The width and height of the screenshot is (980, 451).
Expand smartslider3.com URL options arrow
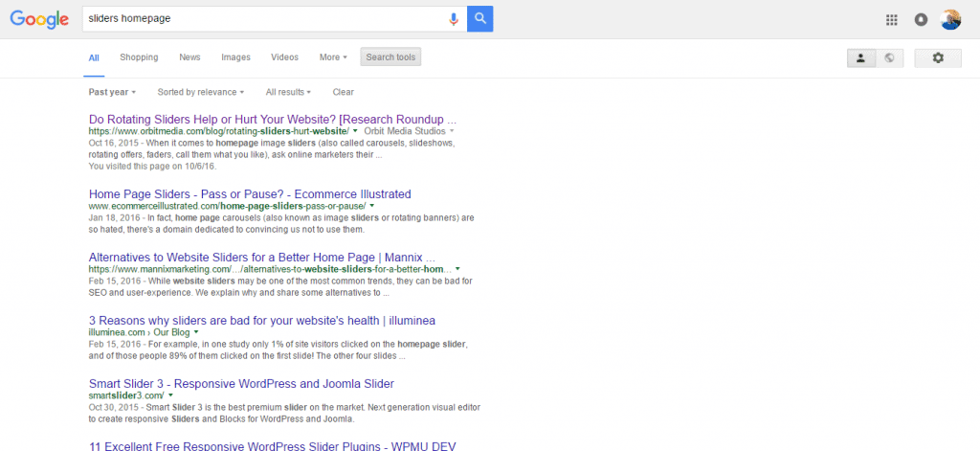pyautogui.click(x=170, y=395)
